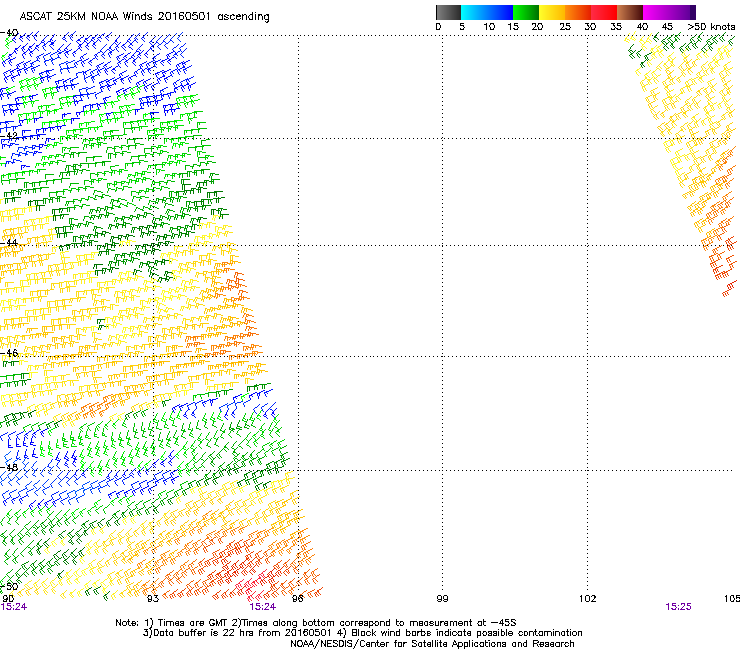Click the legend label '5'
Image resolution: width=740 pixels, height=650 pixels.
[x=462, y=27]
